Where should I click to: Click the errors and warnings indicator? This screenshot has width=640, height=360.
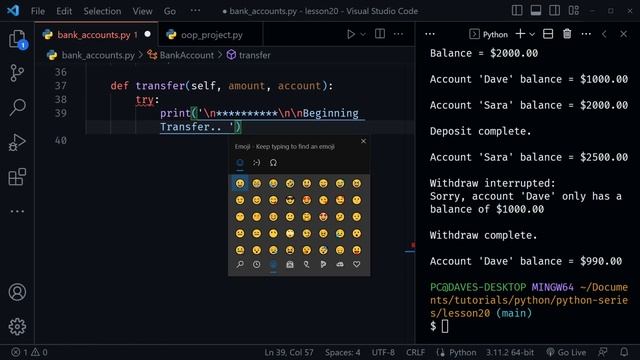pos(29,352)
